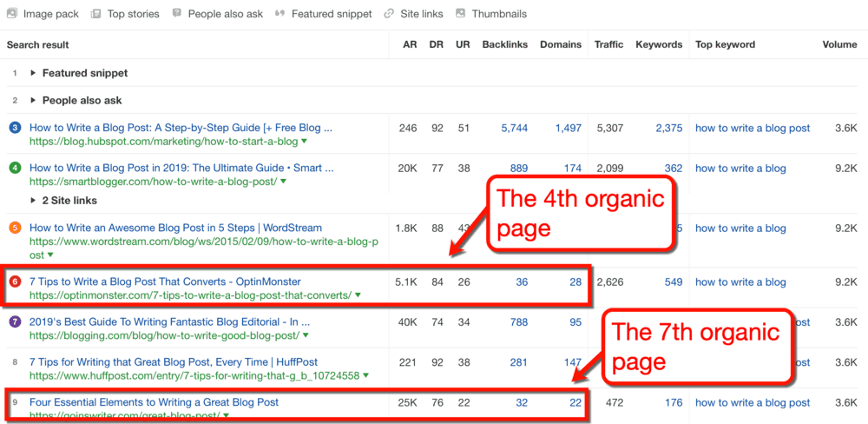Click Smartblogger backlinks value 889
Image resolution: width=868 pixels, height=424 pixels.
click(x=519, y=169)
